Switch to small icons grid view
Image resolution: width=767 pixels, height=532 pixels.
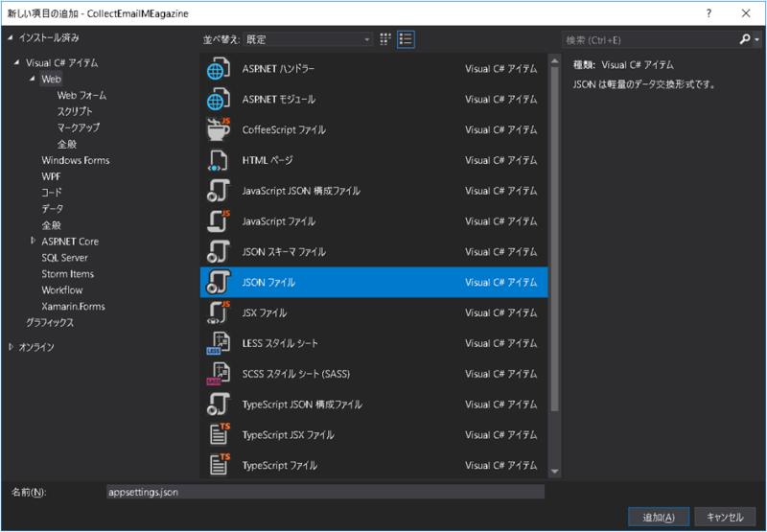pos(385,39)
